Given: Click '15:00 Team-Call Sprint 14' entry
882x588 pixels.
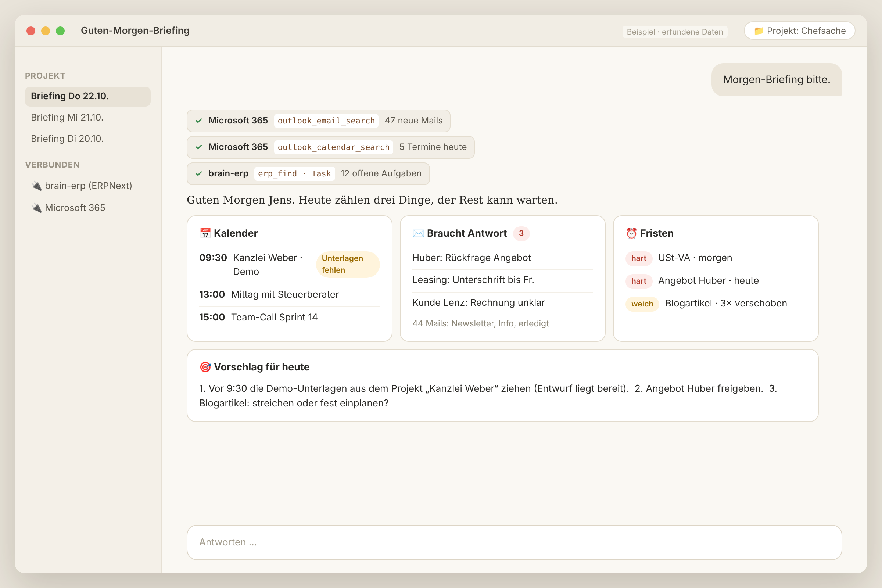Looking at the screenshot, I should point(289,317).
